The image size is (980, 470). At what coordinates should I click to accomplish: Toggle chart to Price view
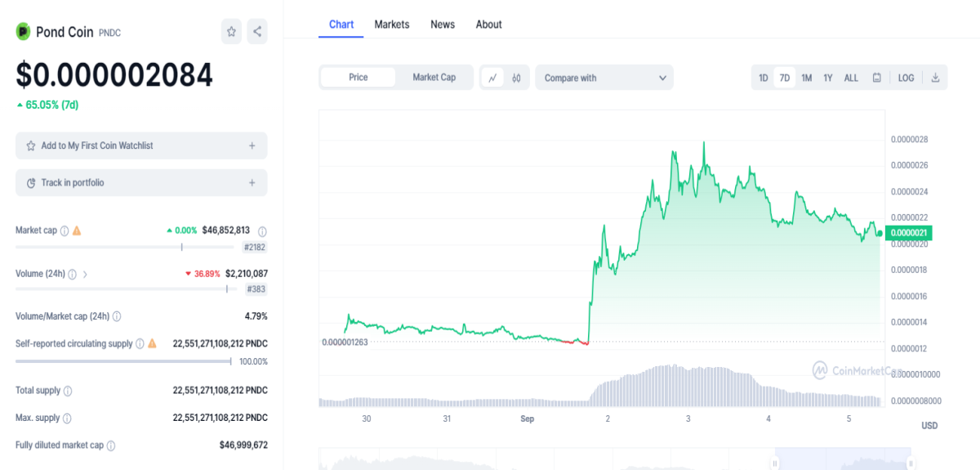click(359, 78)
